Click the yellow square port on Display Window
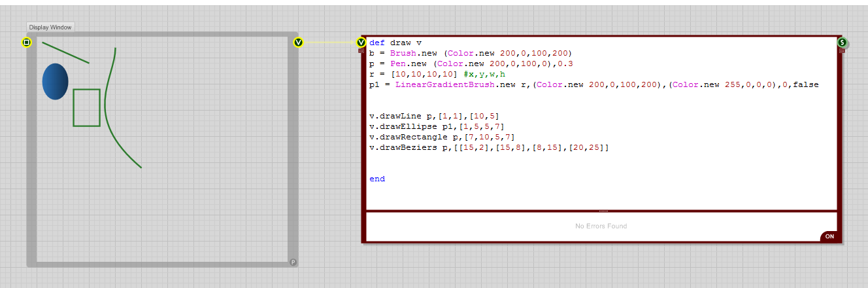Viewport: 868px width, 288px height. 26,43
